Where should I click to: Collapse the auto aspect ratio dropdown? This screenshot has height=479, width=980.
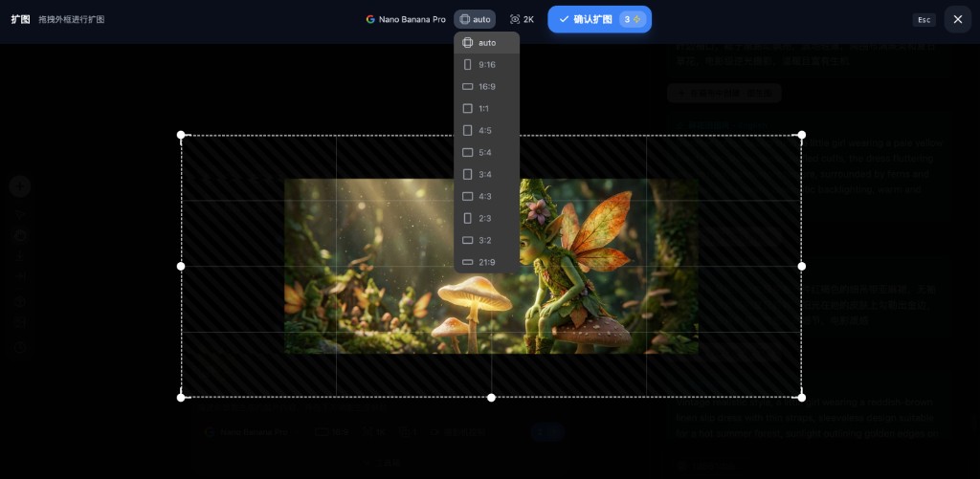475,19
